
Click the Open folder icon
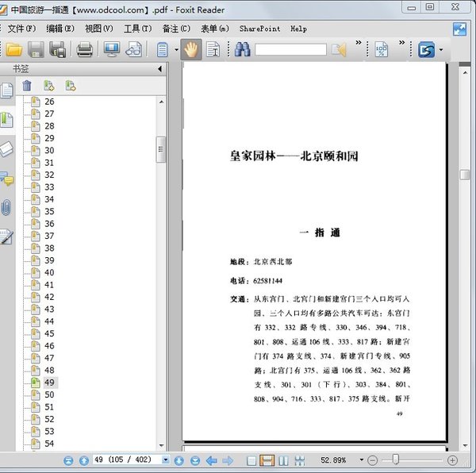pyautogui.click(x=15, y=49)
